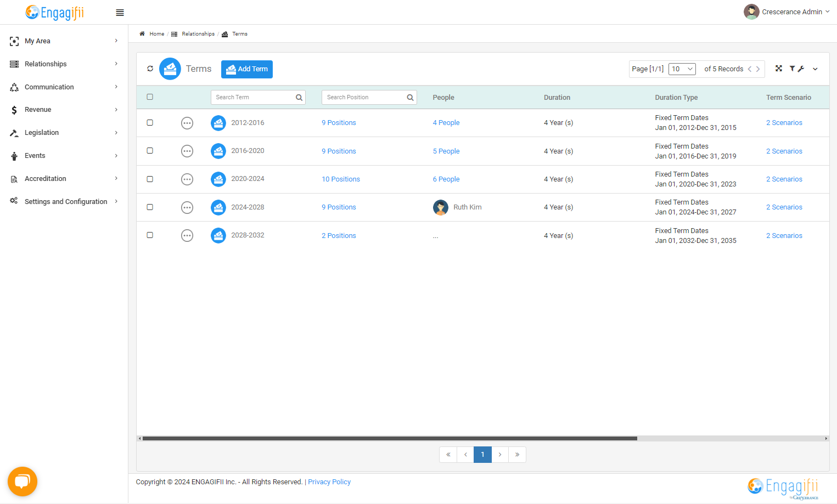This screenshot has width=837, height=504.
Task: Open the Legislation sidebar menu
Action: (x=64, y=133)
